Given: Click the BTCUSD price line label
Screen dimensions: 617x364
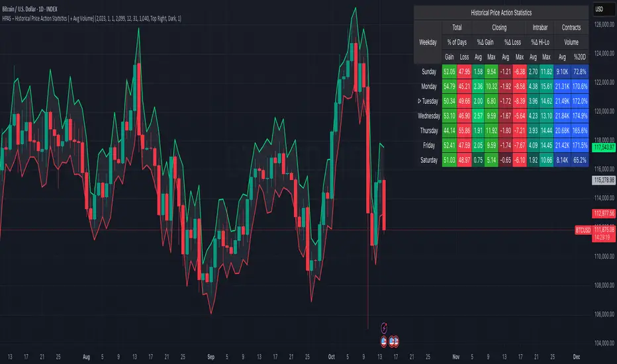Looking at the screenshot, I should point(583,230).
